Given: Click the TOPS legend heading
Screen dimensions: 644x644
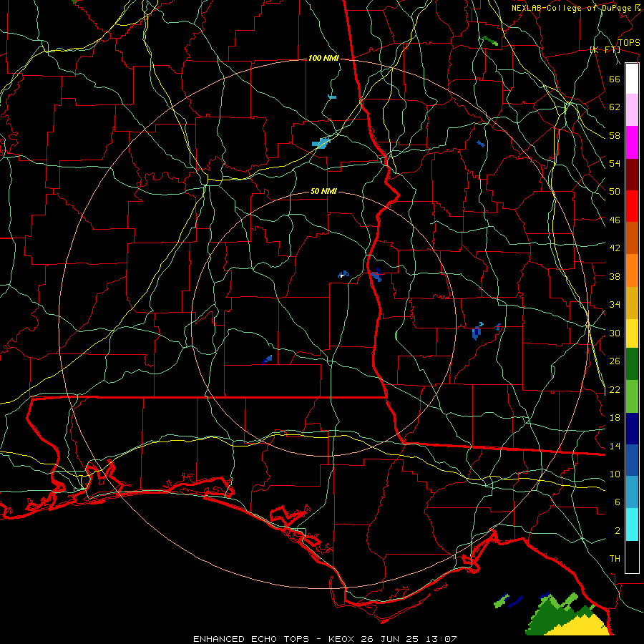Looking at the screenshot, I should point(629,43).
